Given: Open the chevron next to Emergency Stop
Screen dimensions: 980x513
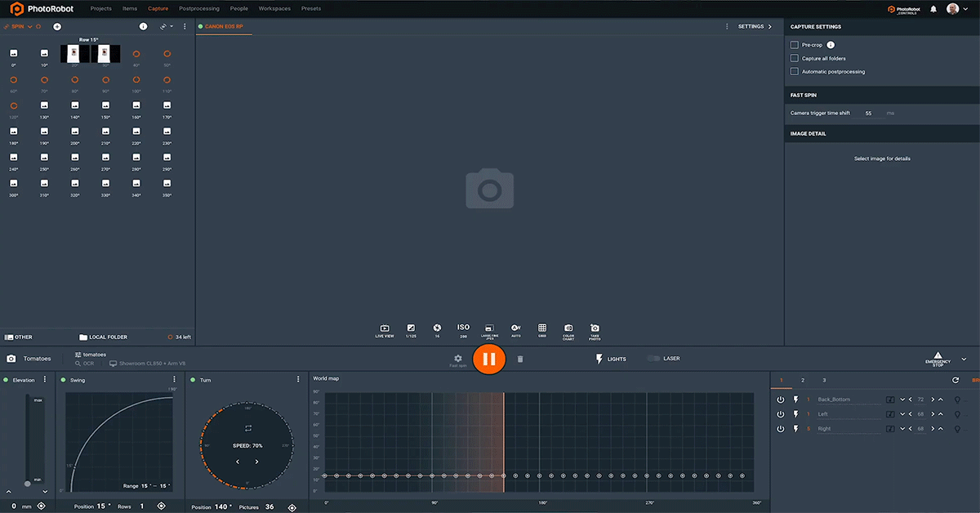Looking at the screenshot, I should (x=964, y=359).
